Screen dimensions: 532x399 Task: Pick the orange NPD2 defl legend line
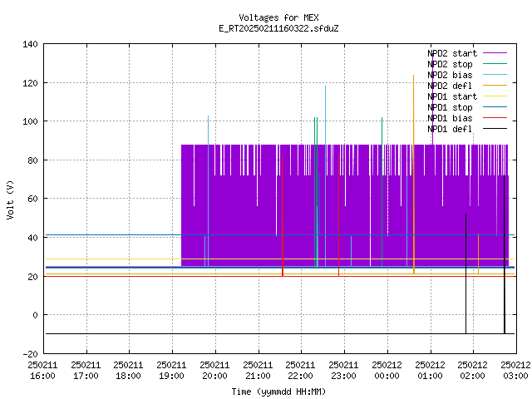tap(495, 86)
